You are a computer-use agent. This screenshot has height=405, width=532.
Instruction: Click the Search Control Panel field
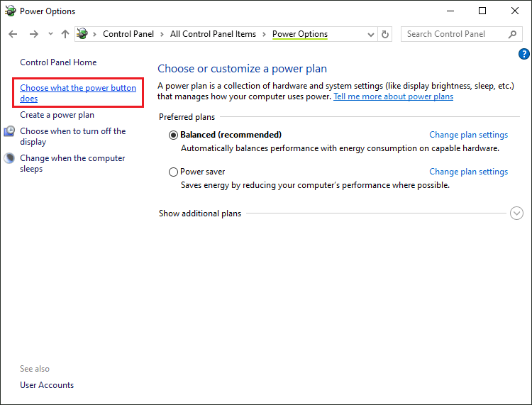[462, 34]
